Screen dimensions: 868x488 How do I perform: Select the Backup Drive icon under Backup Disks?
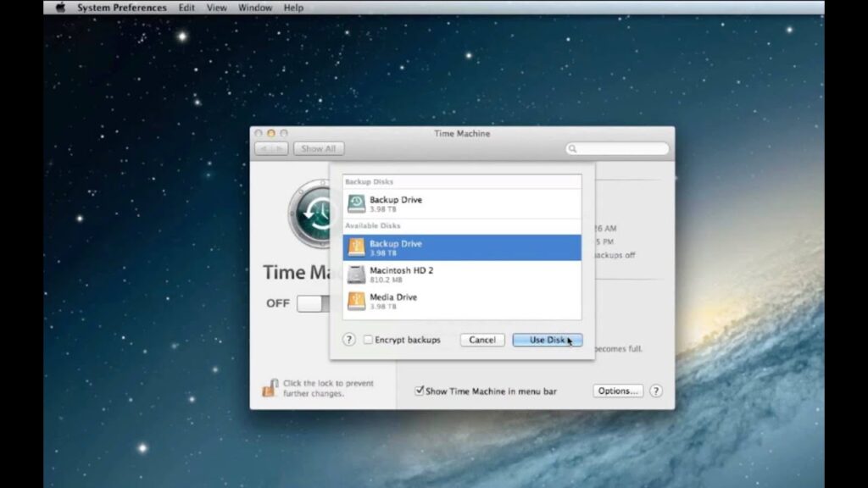click(x=357, y=202)
